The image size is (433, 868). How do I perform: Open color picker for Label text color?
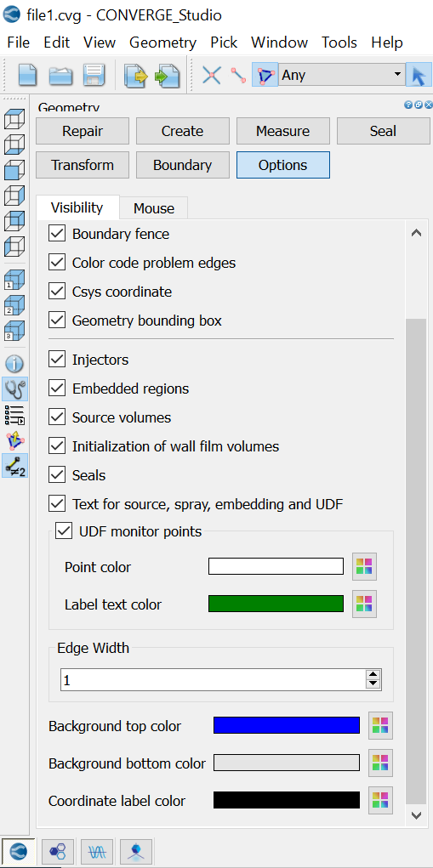point(364,604)
